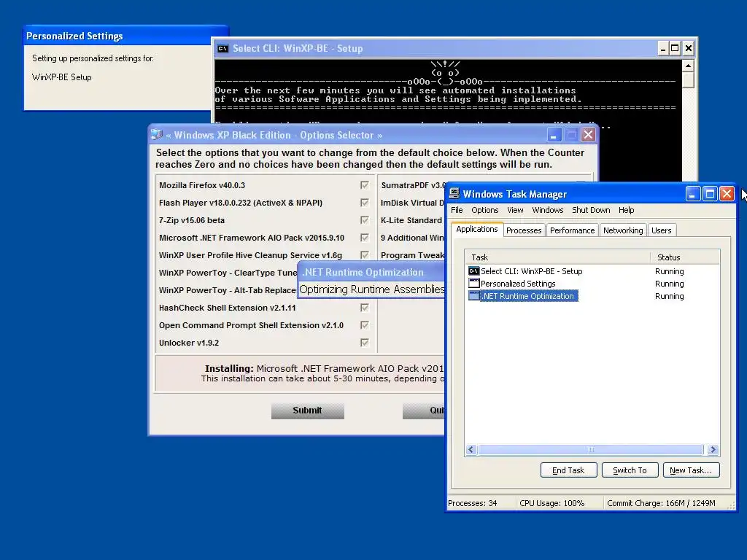Click the 'Program Tweak' option label
747x560 pixels.
pos(413,255)
